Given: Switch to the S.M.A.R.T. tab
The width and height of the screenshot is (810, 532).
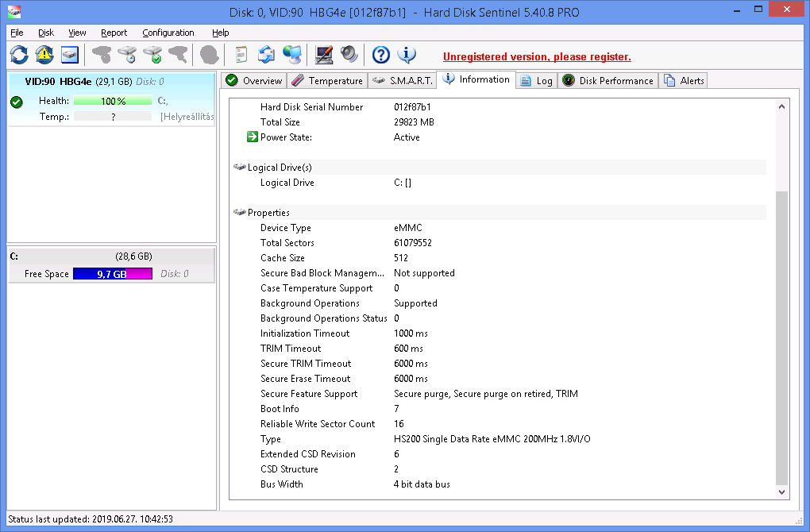Looking at the screenshot, I should [403, 80].
